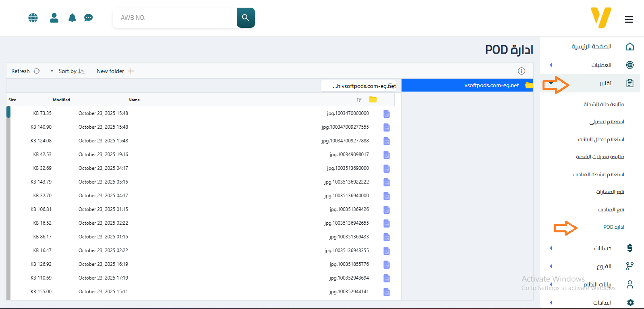The image size is (644, 309).
Task: Click the home icon in sidebar
Action: (630, 47)
